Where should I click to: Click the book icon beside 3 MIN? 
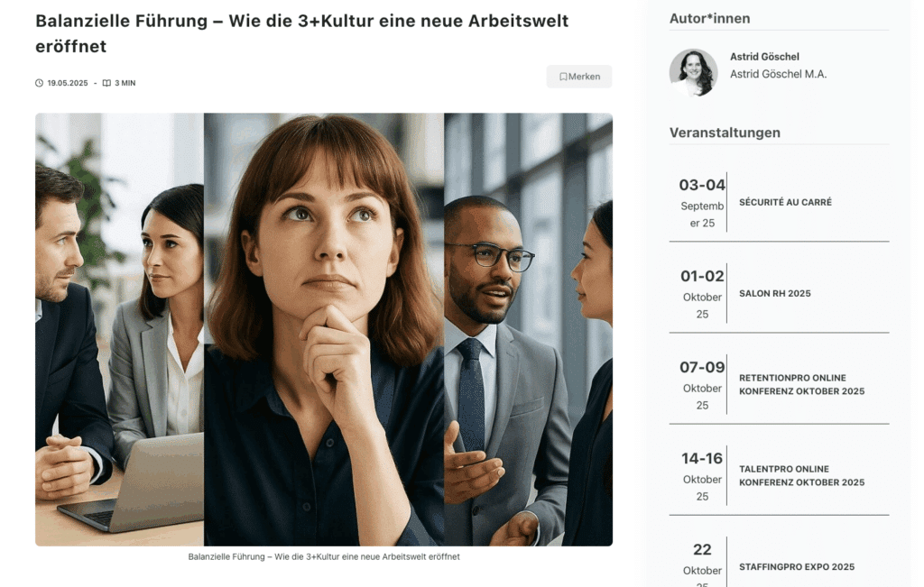pos(106,83)
